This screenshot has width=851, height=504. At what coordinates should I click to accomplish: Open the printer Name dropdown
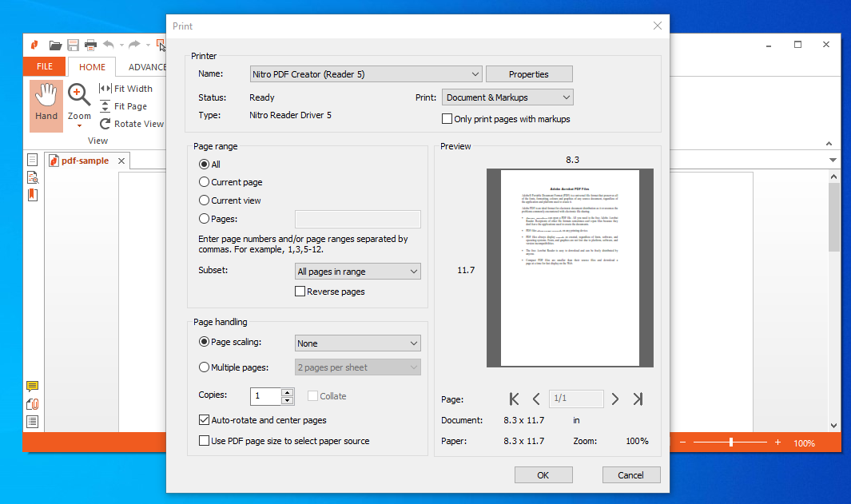(366, 74)
